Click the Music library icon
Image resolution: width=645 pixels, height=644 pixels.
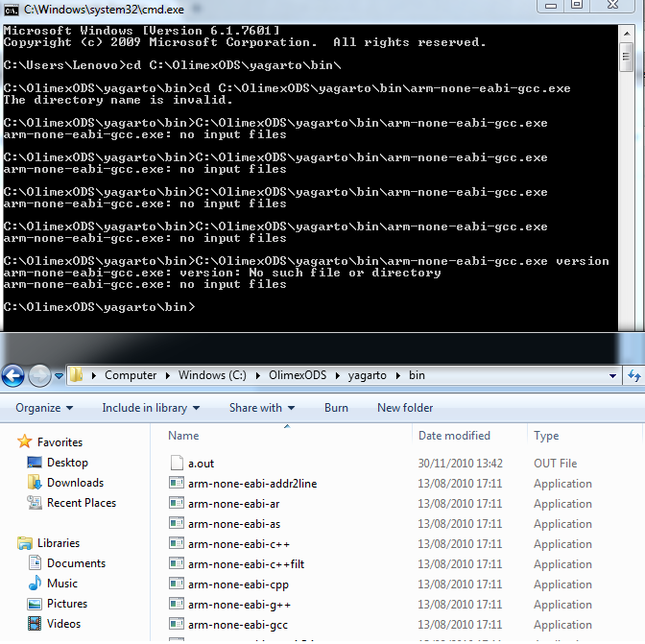point(35,583)
